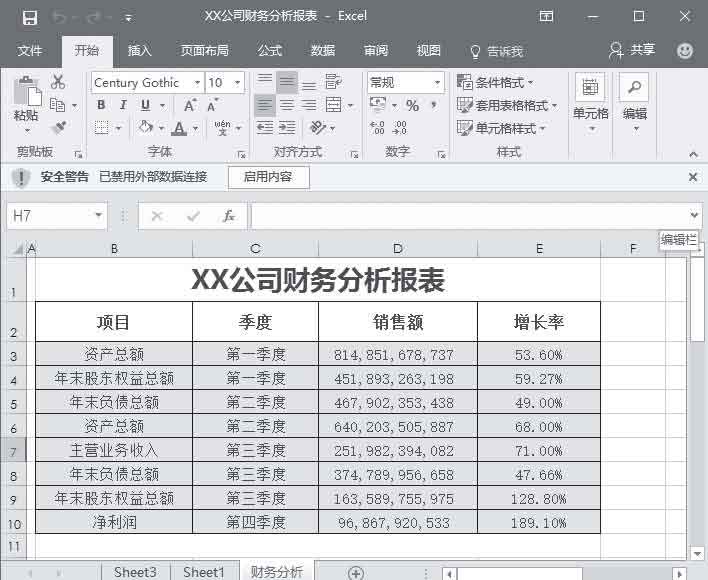
Task: Center text horizontally
Action: [x=287, y=105]
